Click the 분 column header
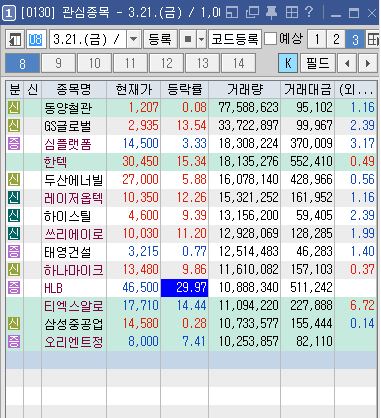The width and height of the screenshot is (381, 418). pyautogui.click(x=15, y=89)
